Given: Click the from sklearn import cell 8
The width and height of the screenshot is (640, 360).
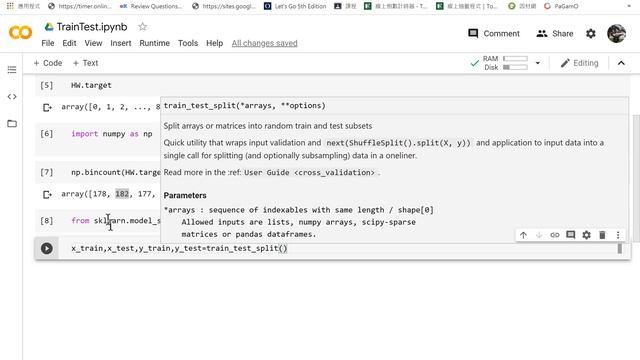Looking at the screenshot, I should tap(116, 221).
